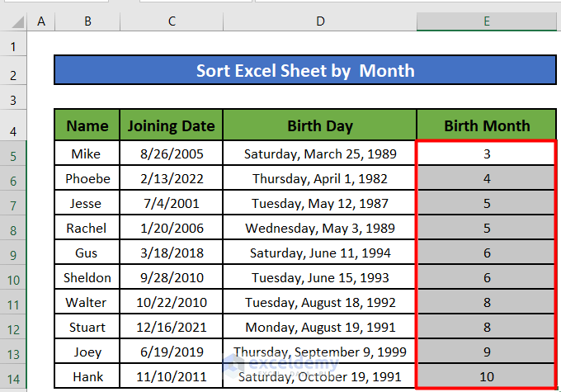The image size is (561, 392).
Task: Select Stuart's joining date 12/16/2021
Action: pos(172,328)
